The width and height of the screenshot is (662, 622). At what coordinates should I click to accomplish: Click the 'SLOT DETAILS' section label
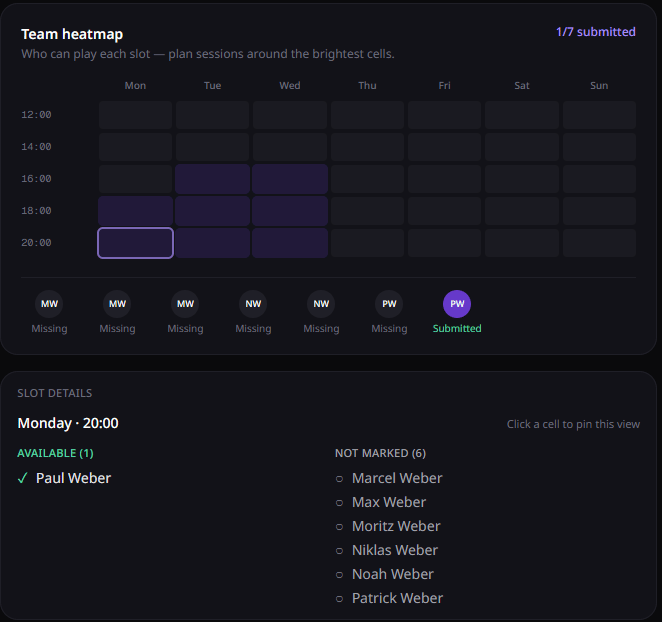pos(54,393)
